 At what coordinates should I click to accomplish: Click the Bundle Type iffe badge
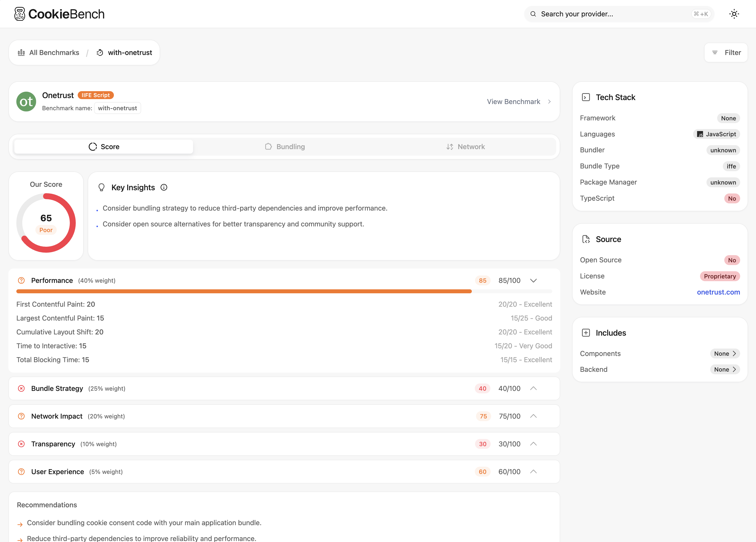731,166
